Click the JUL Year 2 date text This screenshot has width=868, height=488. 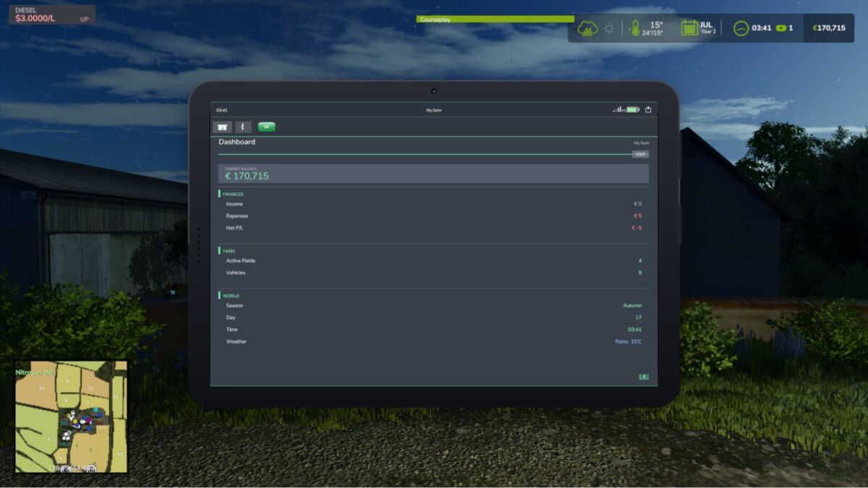(708, 27)
